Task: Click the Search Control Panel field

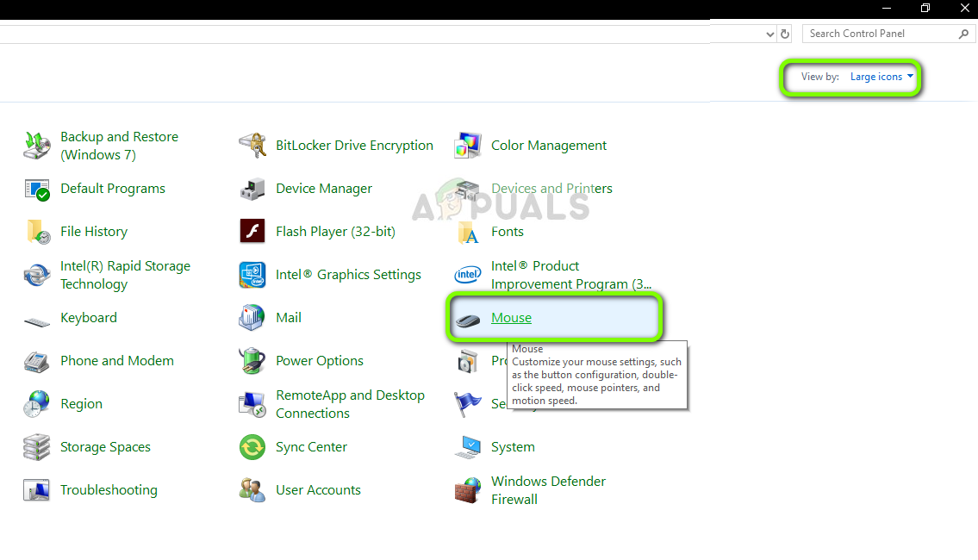Action: point(879,34)
